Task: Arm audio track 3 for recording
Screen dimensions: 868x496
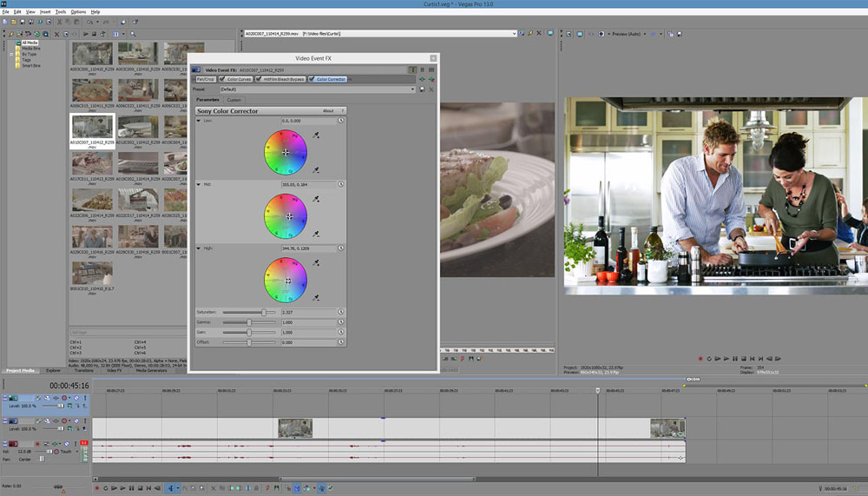Action: (37, 444)
